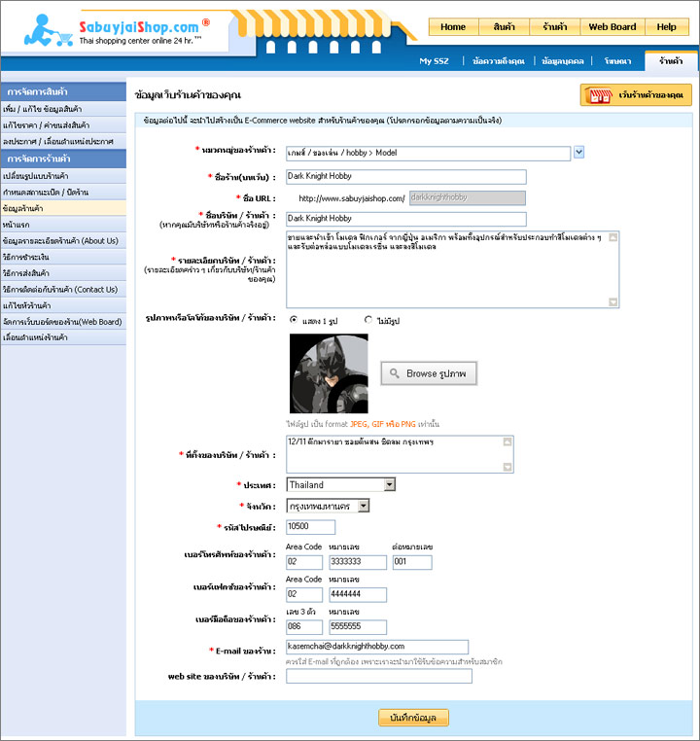Click the Batman shop logo thumbnail
The image size is (700, 741).
tap(329, 373)
